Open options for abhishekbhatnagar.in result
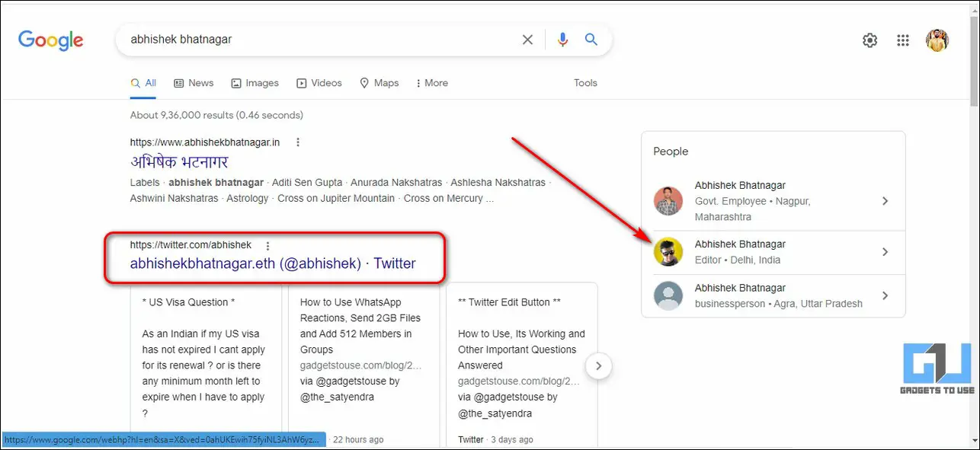980x450 pixels. (x=298, y=142)
